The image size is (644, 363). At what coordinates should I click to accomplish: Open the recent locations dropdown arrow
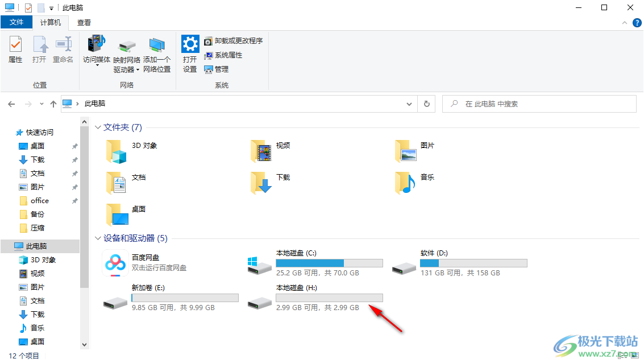(x=41, y=104)
